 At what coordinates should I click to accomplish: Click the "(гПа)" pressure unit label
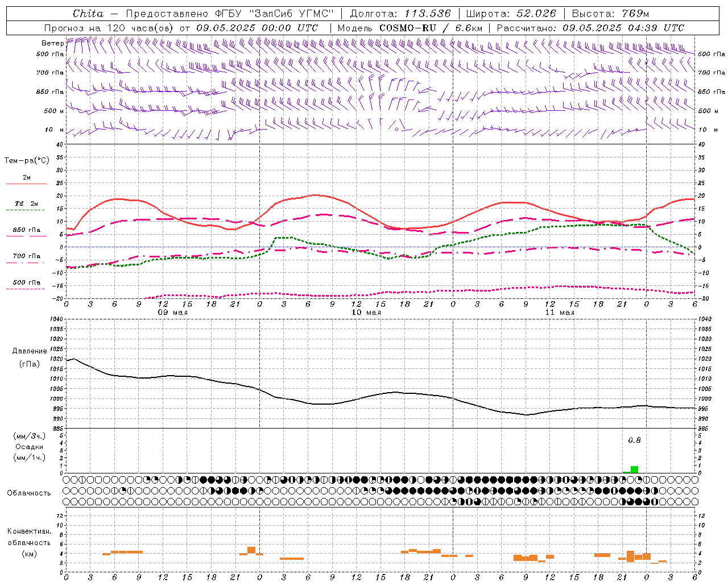point(29,364)
